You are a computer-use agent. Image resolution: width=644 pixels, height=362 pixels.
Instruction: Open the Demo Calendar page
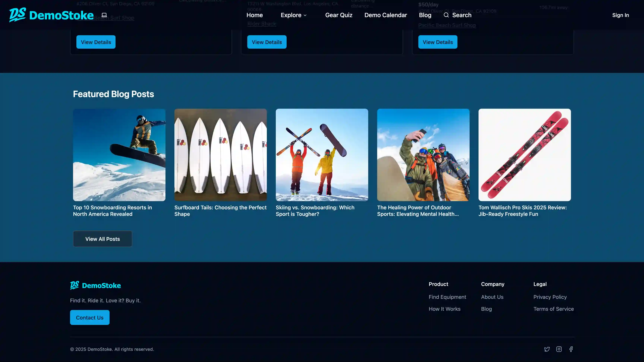386,15
